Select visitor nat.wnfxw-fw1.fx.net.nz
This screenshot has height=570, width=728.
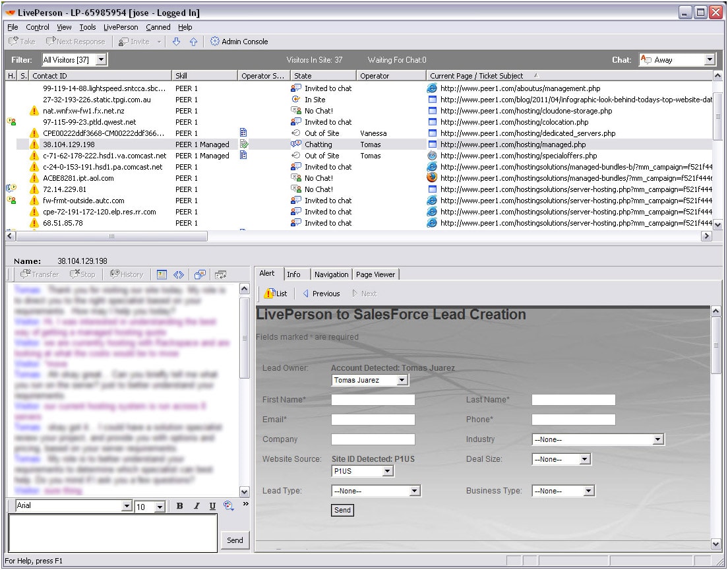tap(84, 111)
